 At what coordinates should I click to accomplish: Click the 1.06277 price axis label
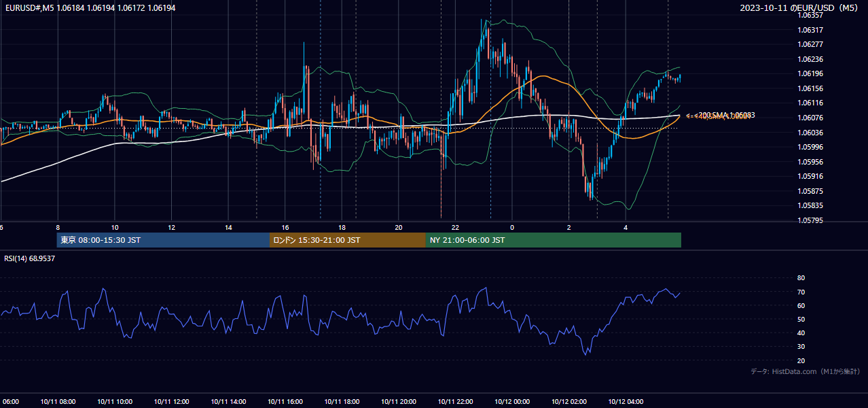[x=810, y=44]
